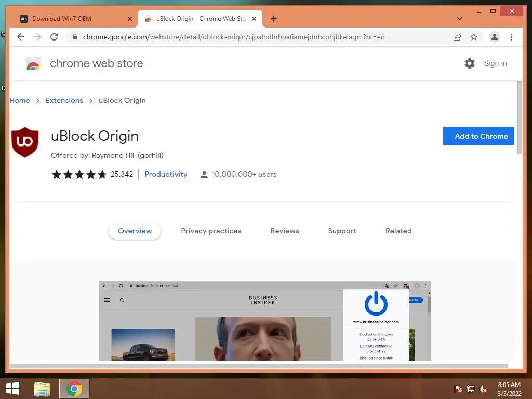Click the forward navigation arrow
Screen dimensions: 532x399
coord(37,37)
